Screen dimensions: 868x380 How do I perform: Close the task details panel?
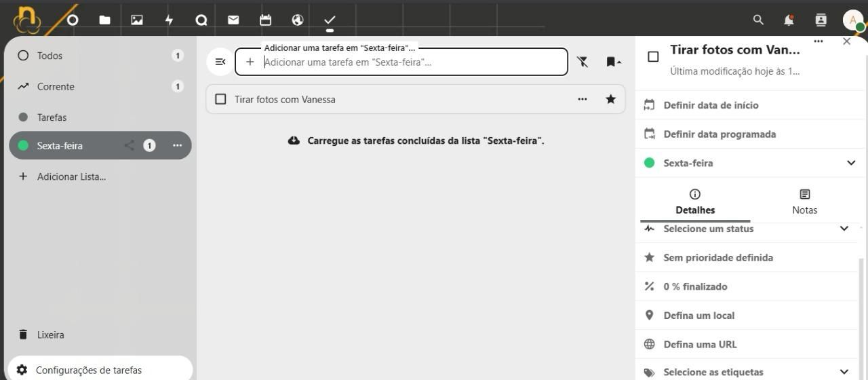tap(846, 41)
